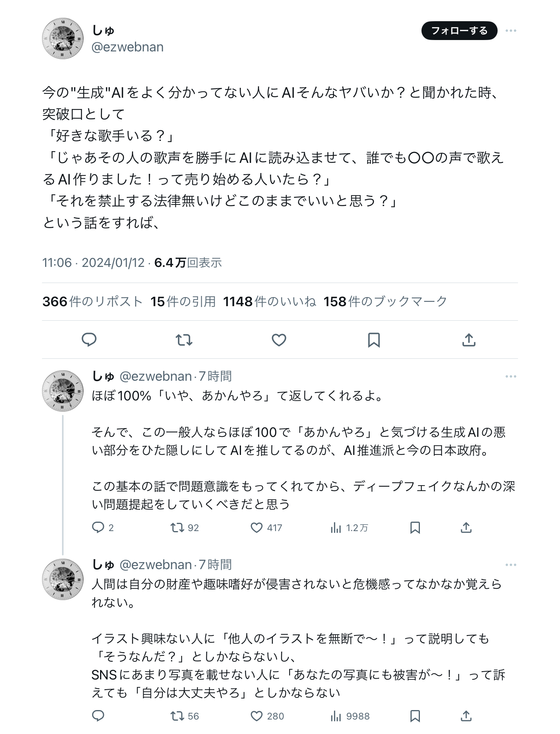Like the main tweet with heart icon

point(279,340)
